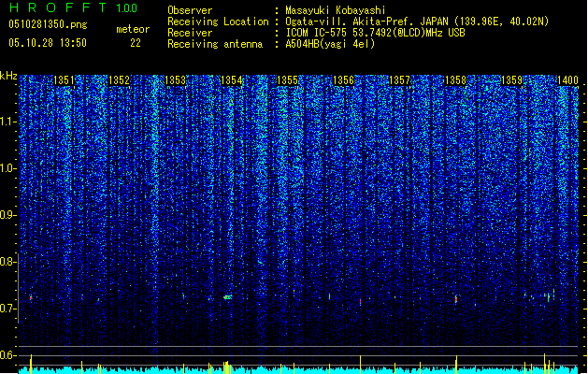Click the red echo spot below 1356
Screen dimensions: 588x374
[x=361, y=301]
